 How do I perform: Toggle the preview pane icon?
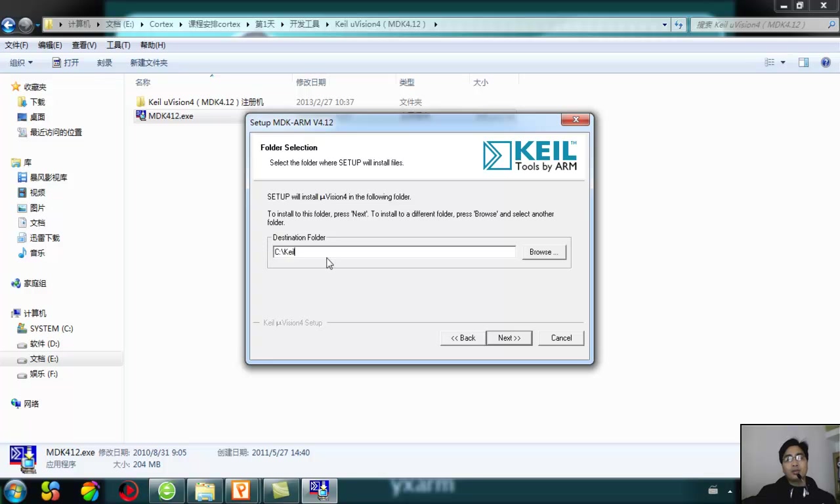[x=803, y=63]
